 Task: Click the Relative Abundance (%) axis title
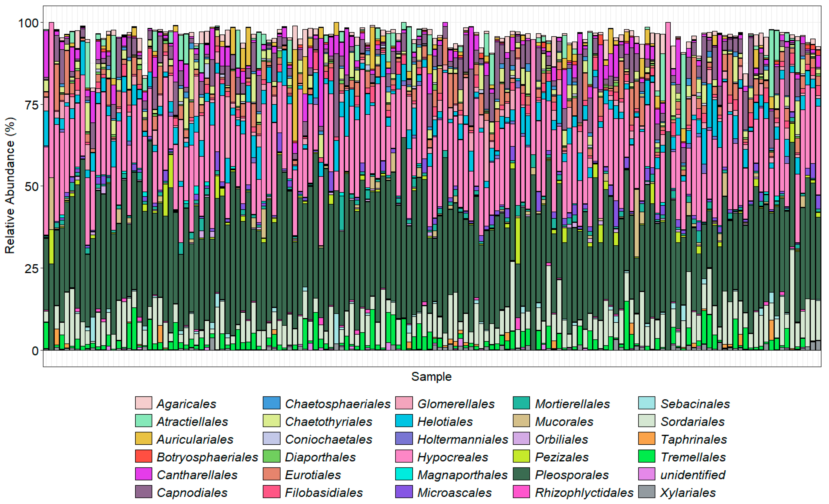(x=10, y=186)
